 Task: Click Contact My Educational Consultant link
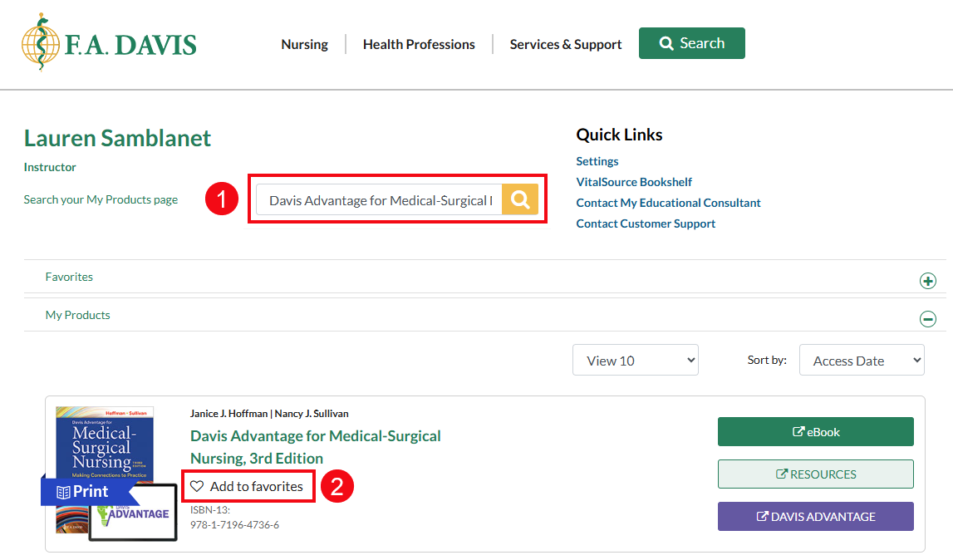tap(668, 203)
